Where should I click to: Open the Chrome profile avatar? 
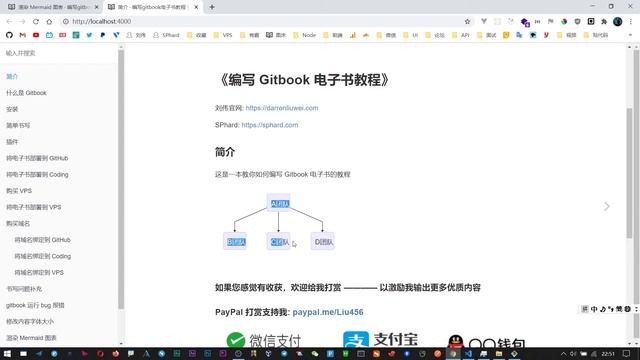618,21
